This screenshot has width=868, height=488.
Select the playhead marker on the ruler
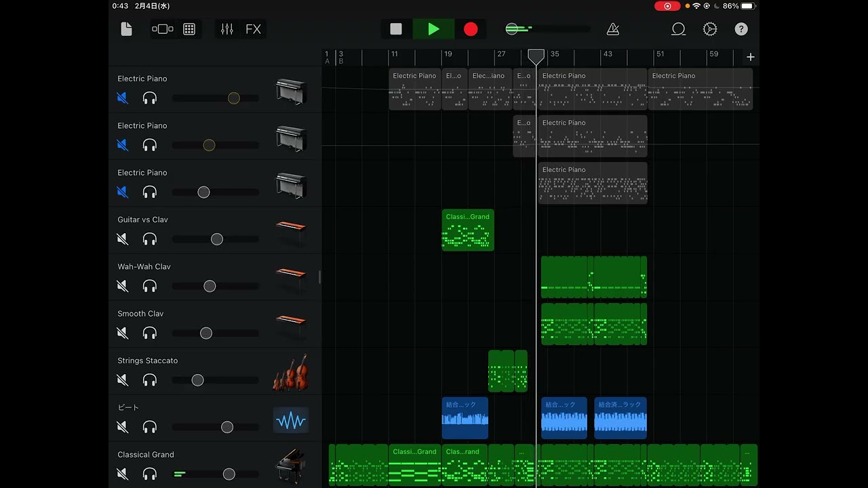[x=536, y=56]
